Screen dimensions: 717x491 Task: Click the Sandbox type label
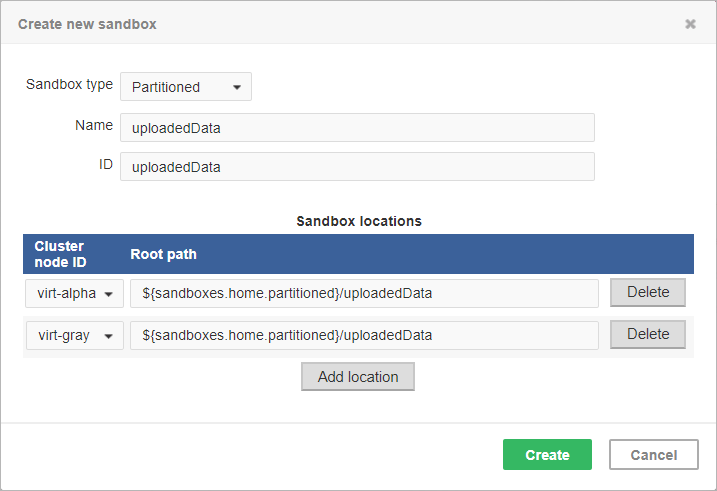[69, 85]
